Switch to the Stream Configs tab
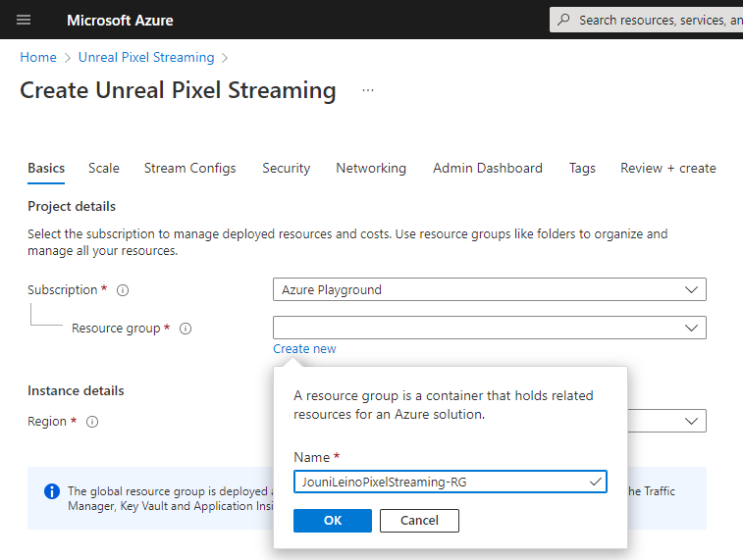The width and height of the screenshot is (743, 560). click(x=189, y=168)
